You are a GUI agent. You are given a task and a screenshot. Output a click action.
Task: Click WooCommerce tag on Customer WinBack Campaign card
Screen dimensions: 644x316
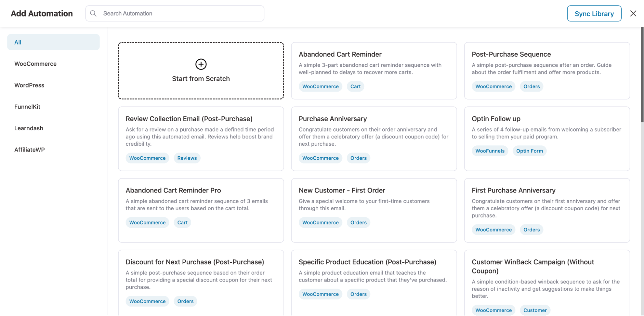pyautogui.click(x=493, y=310)
